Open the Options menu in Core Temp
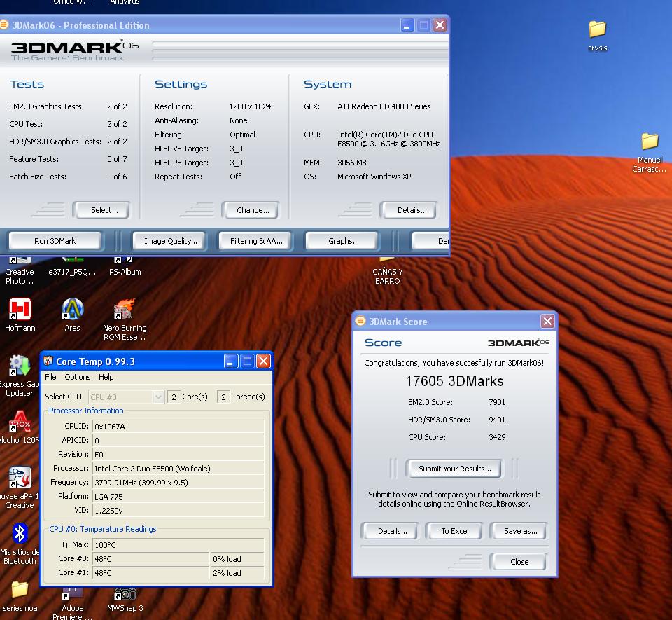672x620 pixels. coord(78,377)
